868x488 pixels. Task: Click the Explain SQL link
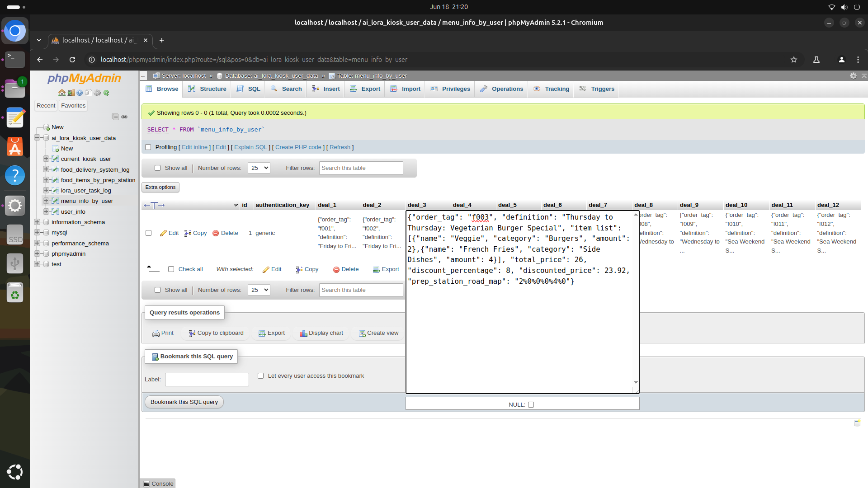pos(250,147)
